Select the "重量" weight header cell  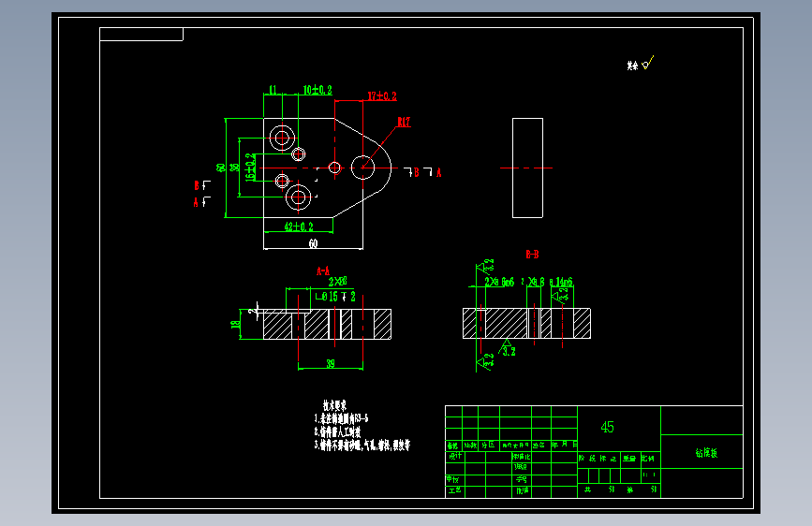point(629,459)
